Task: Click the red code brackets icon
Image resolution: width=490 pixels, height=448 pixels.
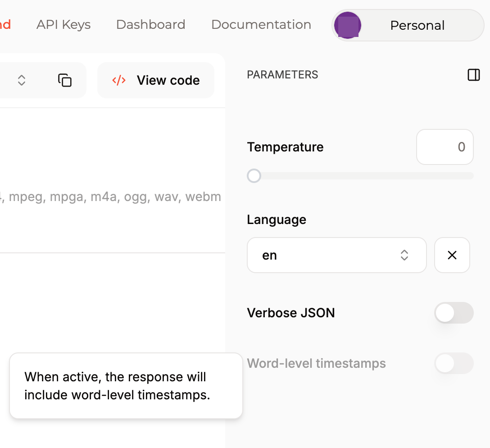Action: [119, 80]
